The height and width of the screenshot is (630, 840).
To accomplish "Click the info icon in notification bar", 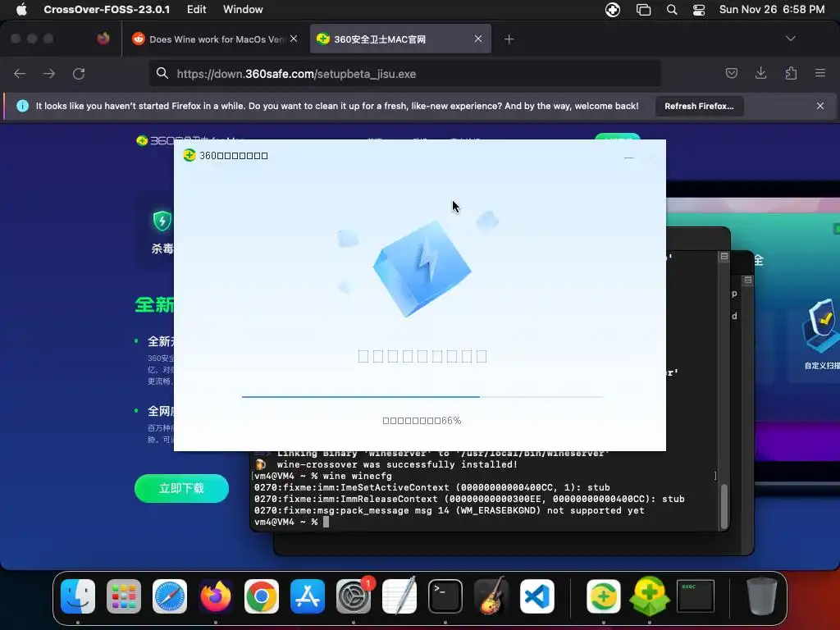I will (x=22, y=106).
